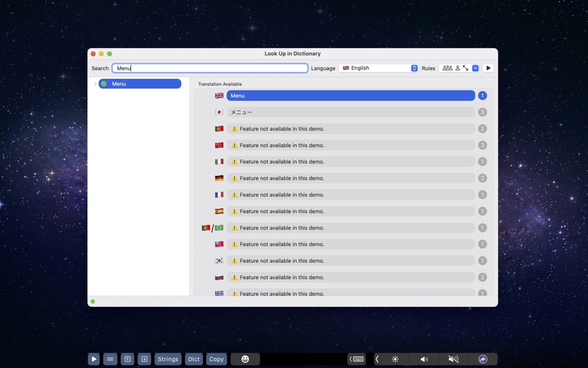Tap the Copy button in the Touch Bar
The height and width of the screenshot is (368, 588).
click(217, 359)
